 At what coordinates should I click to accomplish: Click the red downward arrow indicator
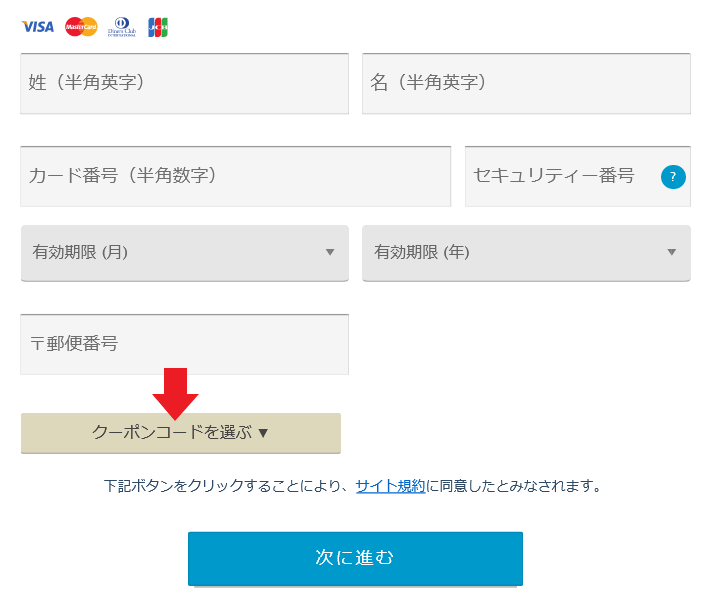point(176,393)
